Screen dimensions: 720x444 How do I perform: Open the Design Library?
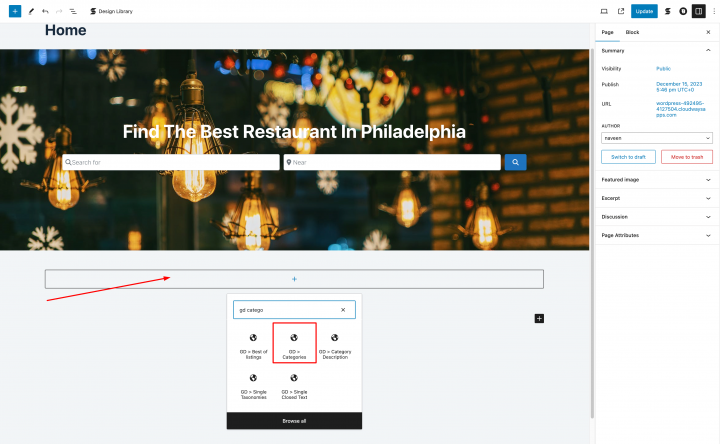click(x=111, y=11)
